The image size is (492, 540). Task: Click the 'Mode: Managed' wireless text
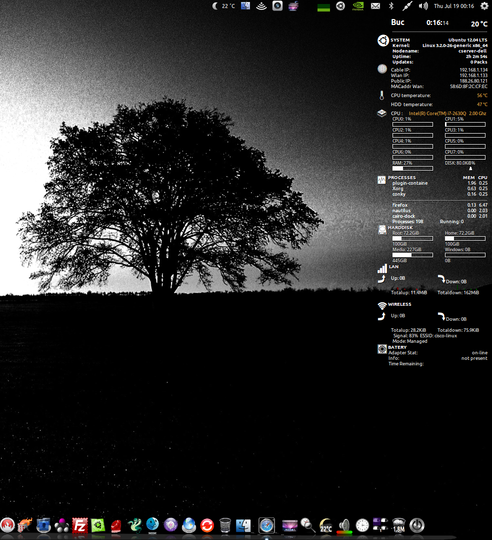click(x=410, y=341)
